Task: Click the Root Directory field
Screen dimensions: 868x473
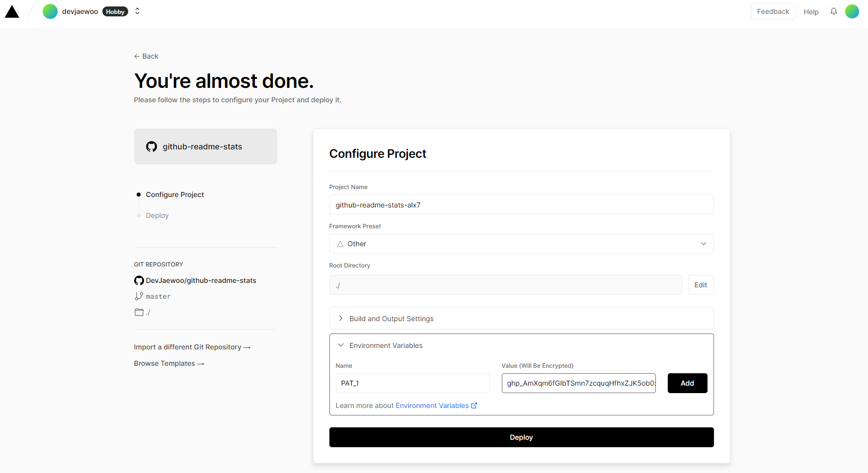Action: 505,285
